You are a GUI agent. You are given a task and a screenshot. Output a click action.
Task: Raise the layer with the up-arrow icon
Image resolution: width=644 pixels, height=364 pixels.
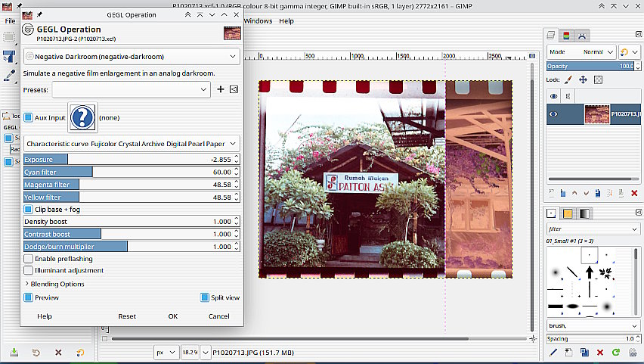pyautogui.click(x=574, y=193)
